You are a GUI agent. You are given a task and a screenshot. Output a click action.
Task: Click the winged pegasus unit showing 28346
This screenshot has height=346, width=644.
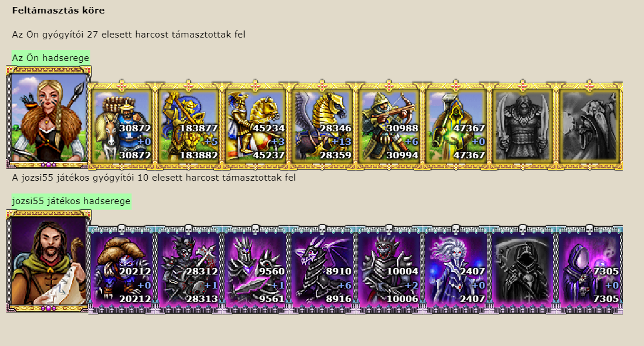tap(323, 125)
